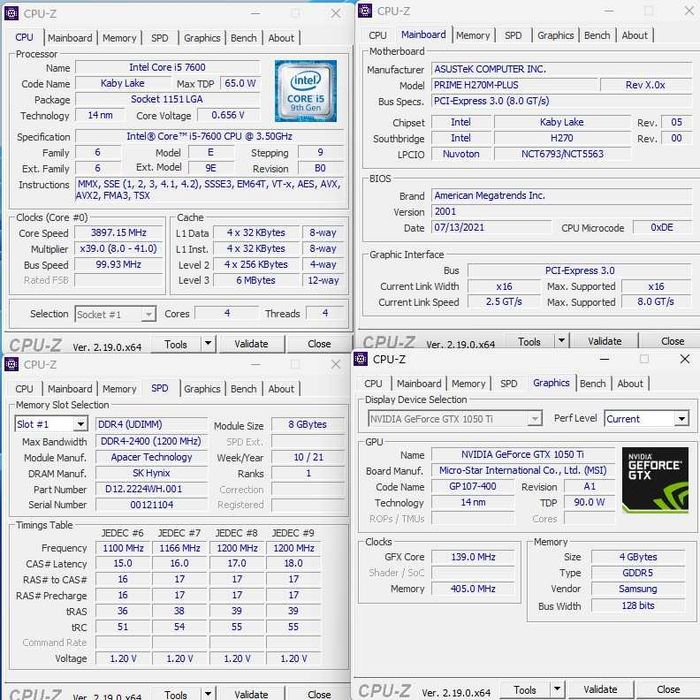This screenshot has width=700, height=700.
Task: Click Validate in the CPU window
Action: point(251,344)
